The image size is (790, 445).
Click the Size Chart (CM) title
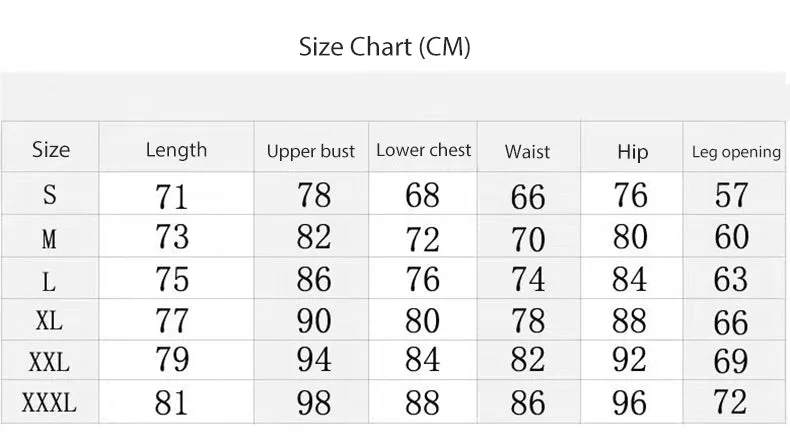384,47
